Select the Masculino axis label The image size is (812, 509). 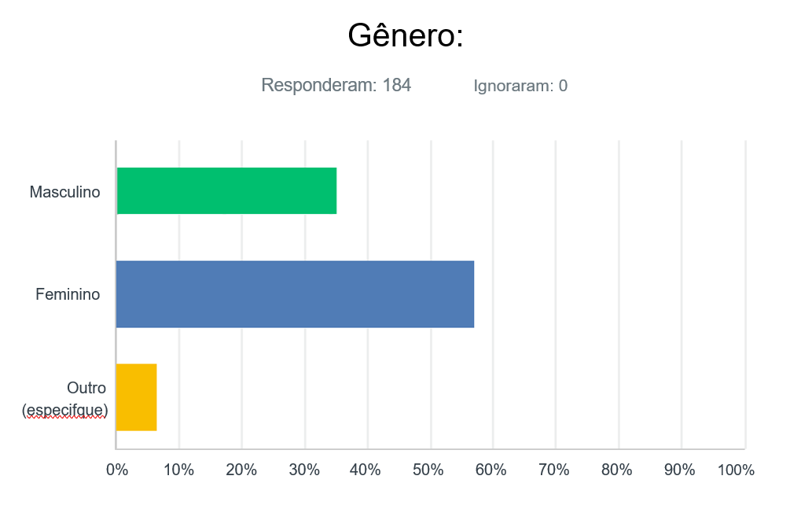click(x=64, y=191)
